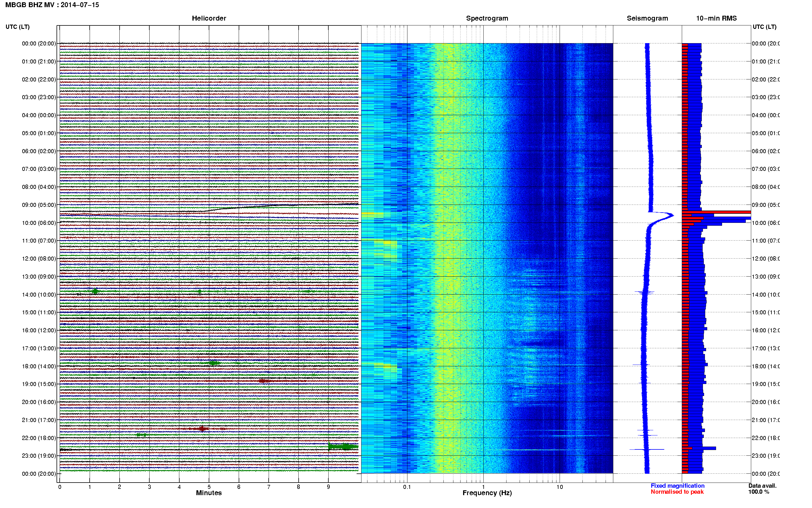The height and width of the screenshot is (508, 812).
Task: Click the green helicorder burst near 13:50
Action: (95, 291)
